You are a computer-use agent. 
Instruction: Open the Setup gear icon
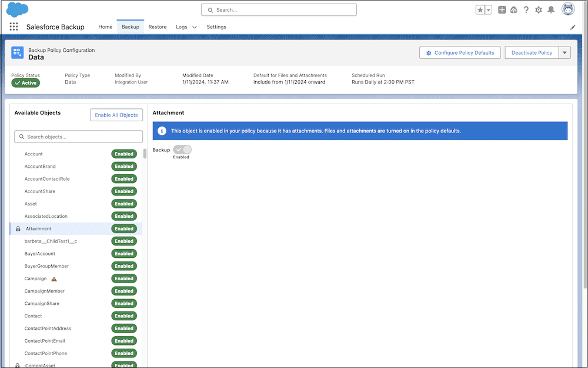click(539, 10)
